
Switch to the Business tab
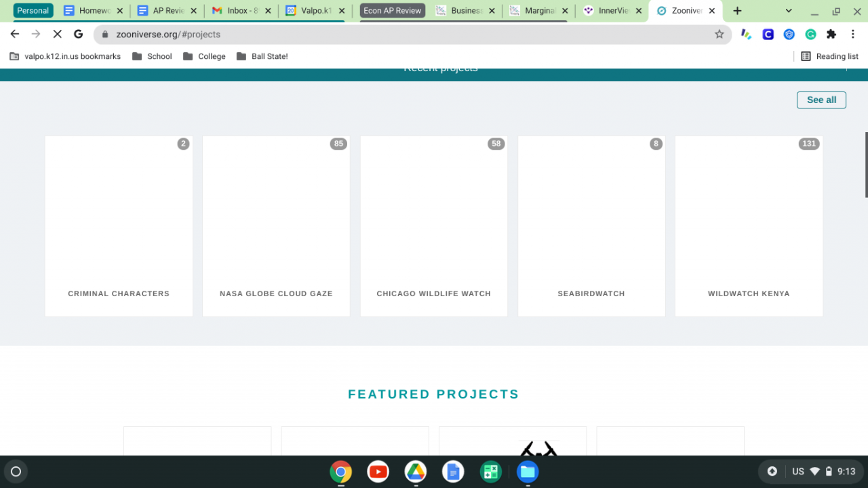(x=465, y=11)
